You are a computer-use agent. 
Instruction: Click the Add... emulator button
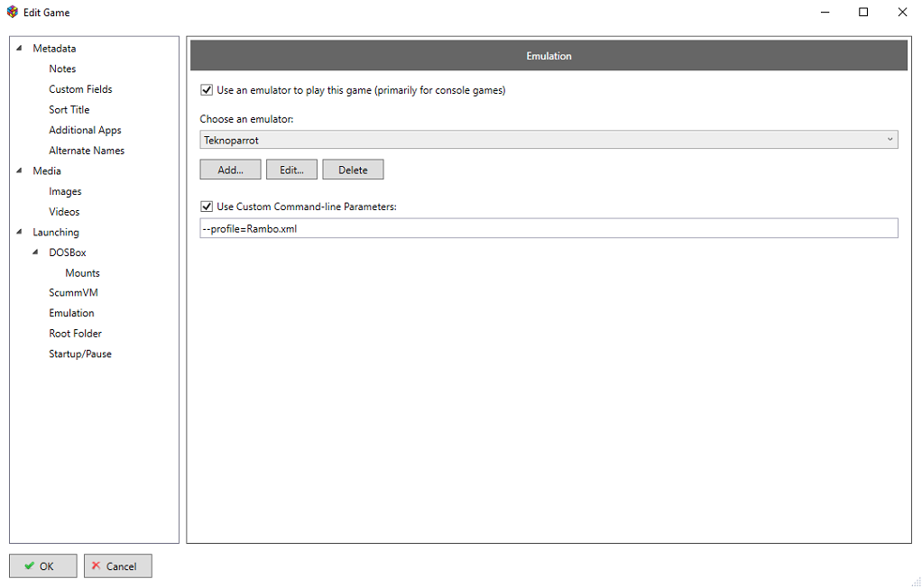(231, 170)
